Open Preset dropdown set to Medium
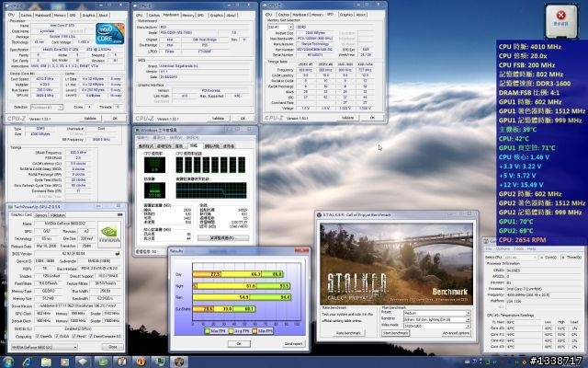Image resolution: width=588 pixels, height=368 pixels. point(437,313)
